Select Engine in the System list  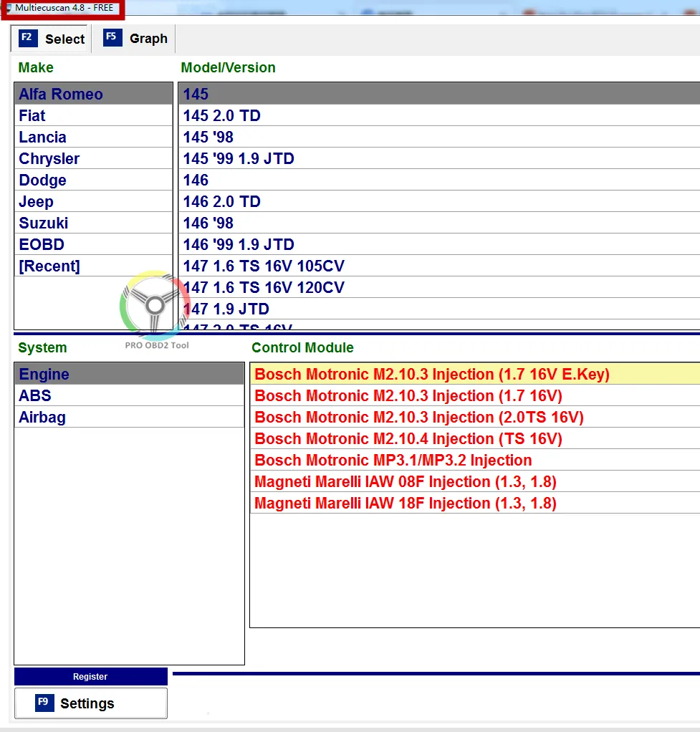tap(130, 374)
